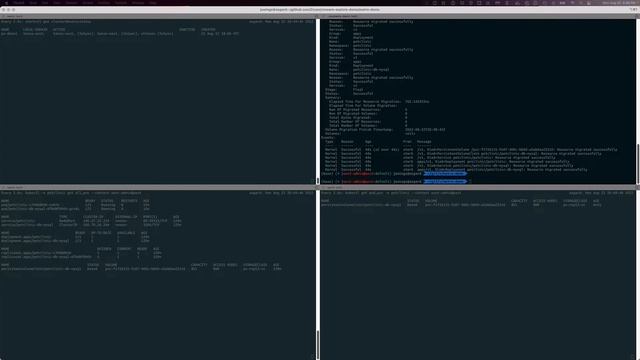Click the 'Events:' heading in top-right pane
Image resolution: width=640 pixels, height=360 pixels.
328,138
